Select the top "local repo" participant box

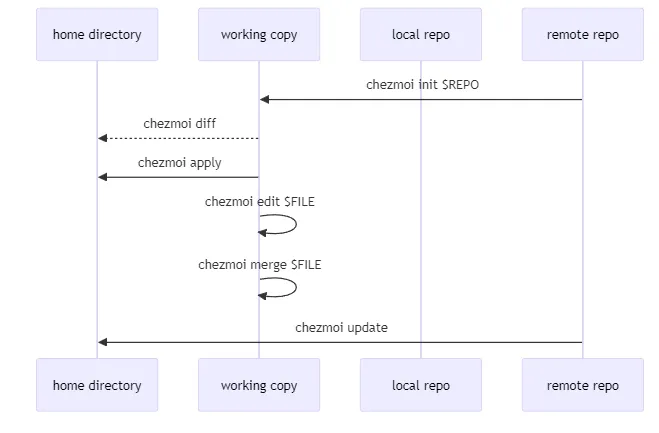tap(421, 35)
